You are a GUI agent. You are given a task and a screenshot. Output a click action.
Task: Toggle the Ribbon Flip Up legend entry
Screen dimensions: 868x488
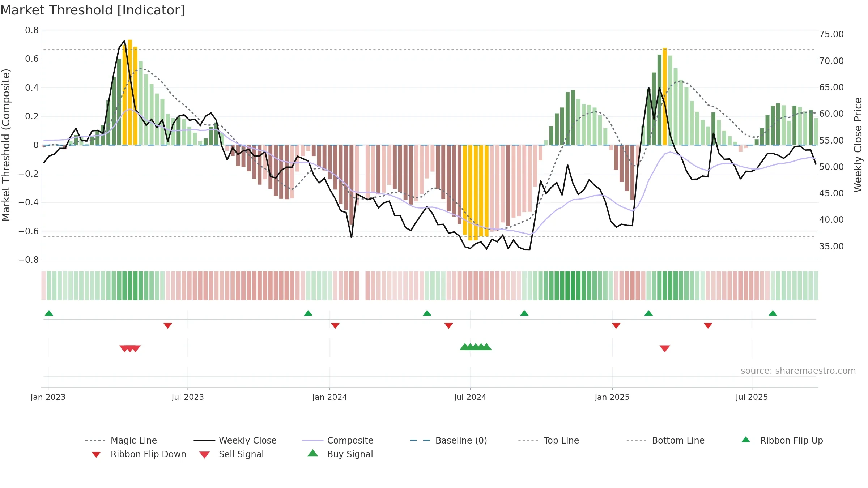click(782, 440)
